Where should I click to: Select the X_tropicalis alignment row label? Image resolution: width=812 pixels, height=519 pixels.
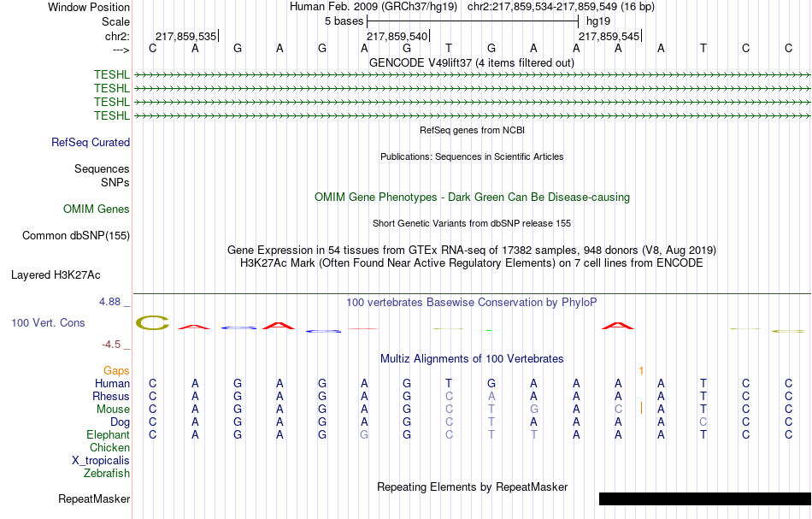(101, 461)
